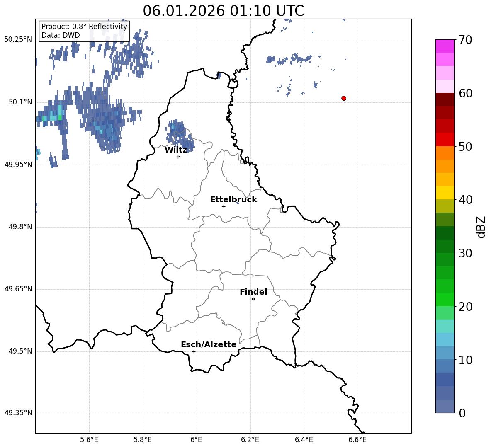Click the 'Findel' city label
Screen dimensions: 491x448
[253, 292]
